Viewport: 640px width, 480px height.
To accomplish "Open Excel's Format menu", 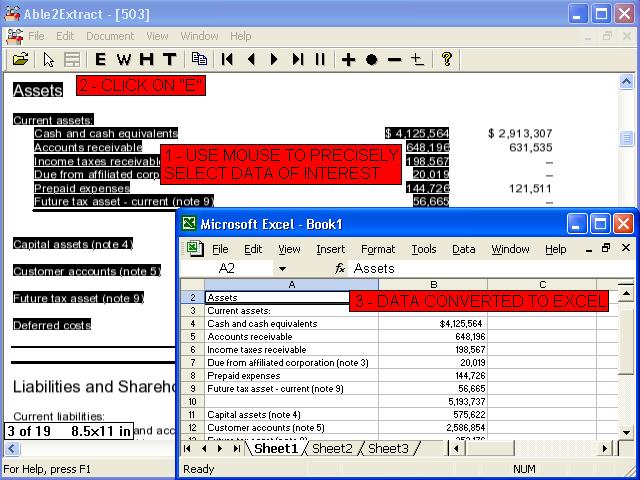I will (x=378, y=249).
